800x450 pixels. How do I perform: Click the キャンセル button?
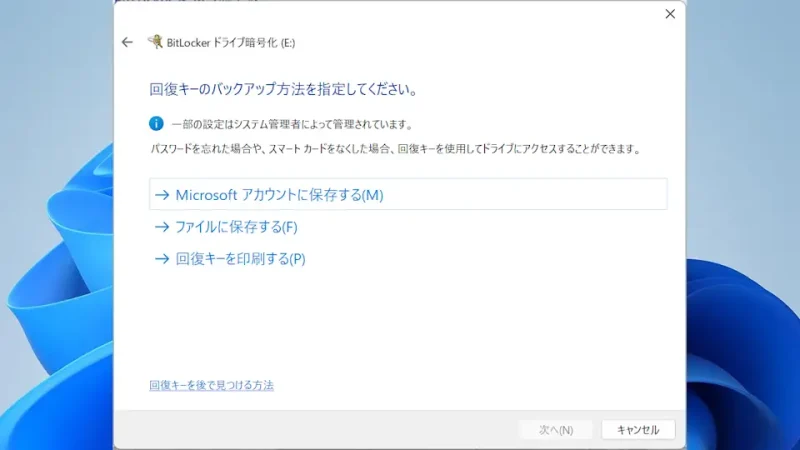pyautogui.click(x=638, y=430)
